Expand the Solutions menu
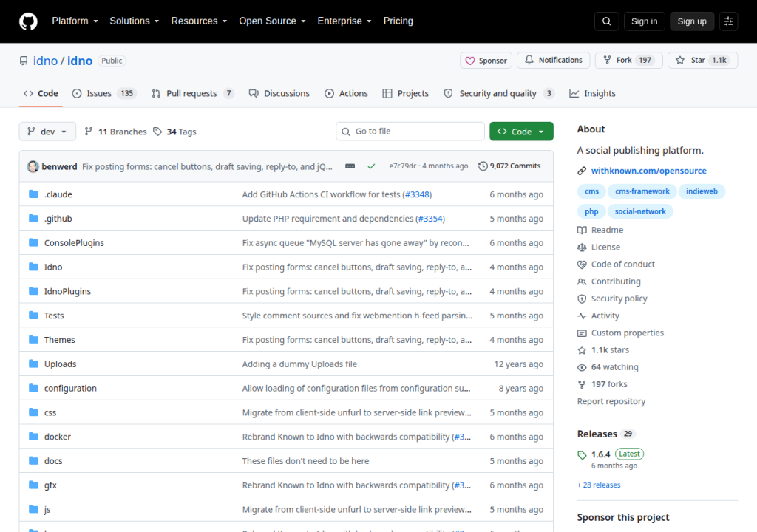This screenshot has width=757, height=532. [x=135, y=21]
